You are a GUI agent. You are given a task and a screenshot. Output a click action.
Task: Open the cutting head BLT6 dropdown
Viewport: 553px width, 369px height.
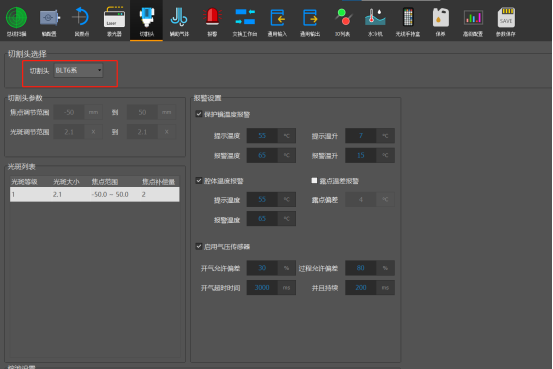[78, 71]
